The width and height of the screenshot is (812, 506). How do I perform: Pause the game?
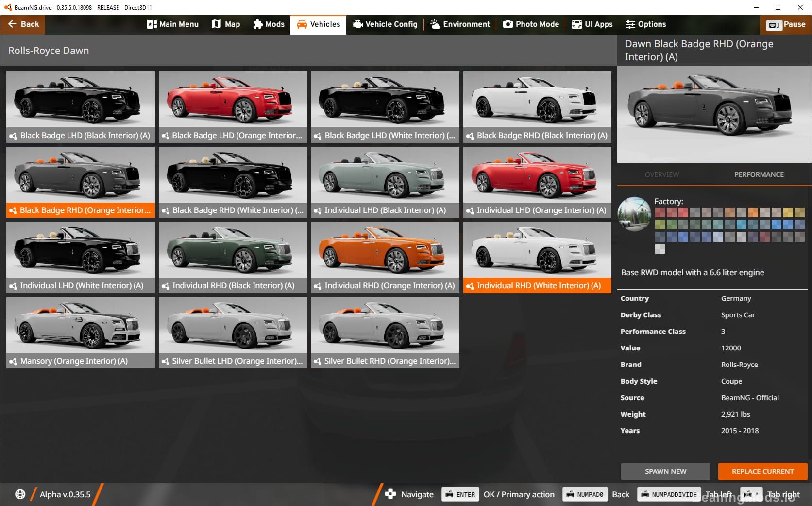pyautogui.click(x=785, y=24)
